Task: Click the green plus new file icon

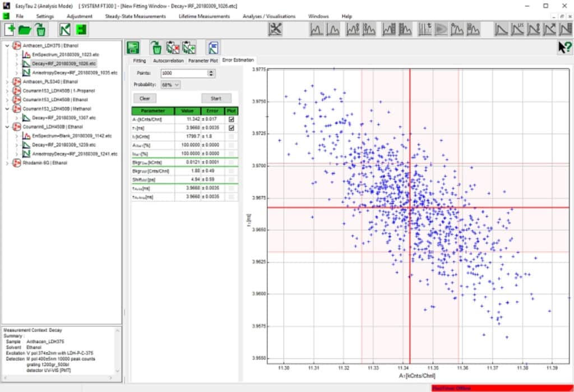Action: pos(10,30)
